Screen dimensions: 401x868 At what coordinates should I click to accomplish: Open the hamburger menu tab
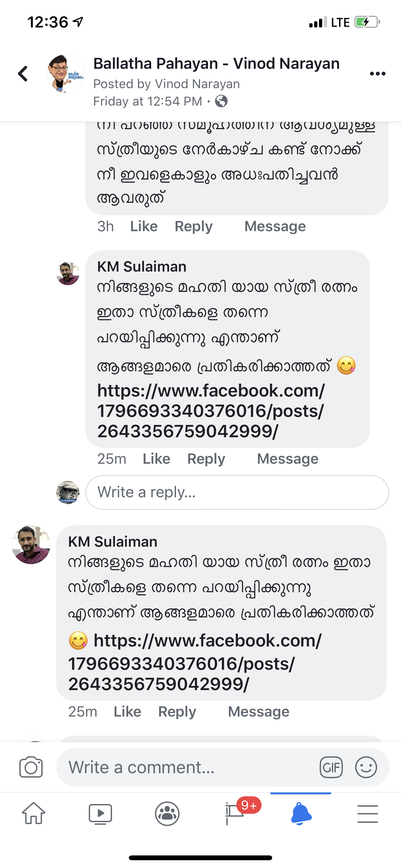pyautogui.click(x=368, y=813)
